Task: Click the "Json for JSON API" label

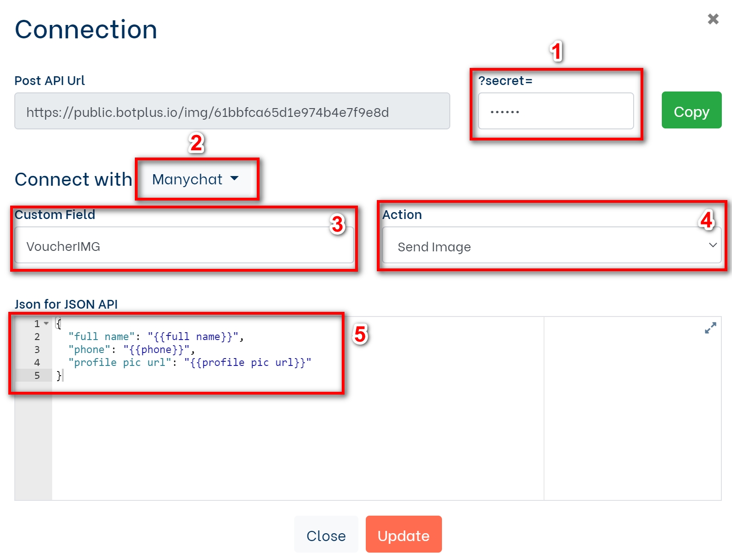Action: click(x=66, y=304)
